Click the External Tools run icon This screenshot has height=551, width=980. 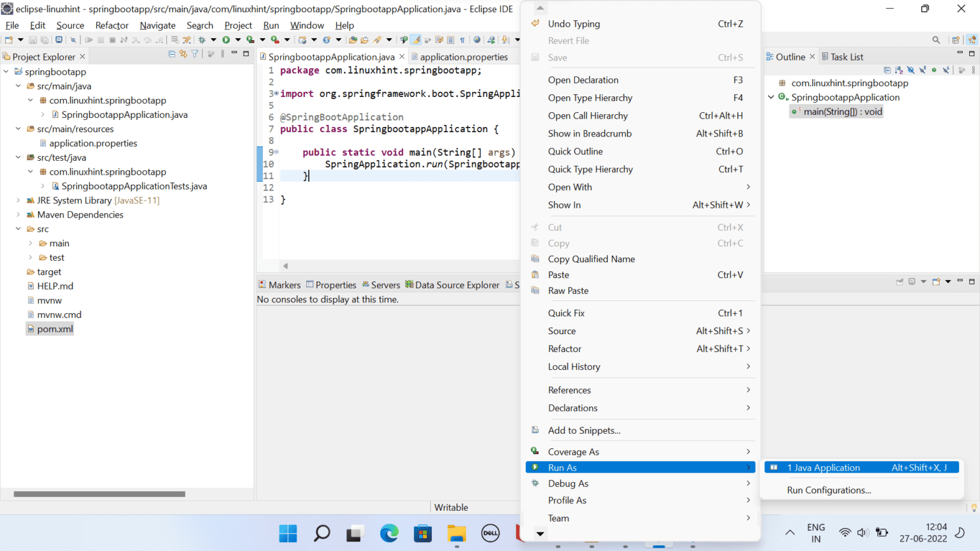point(275,40)
